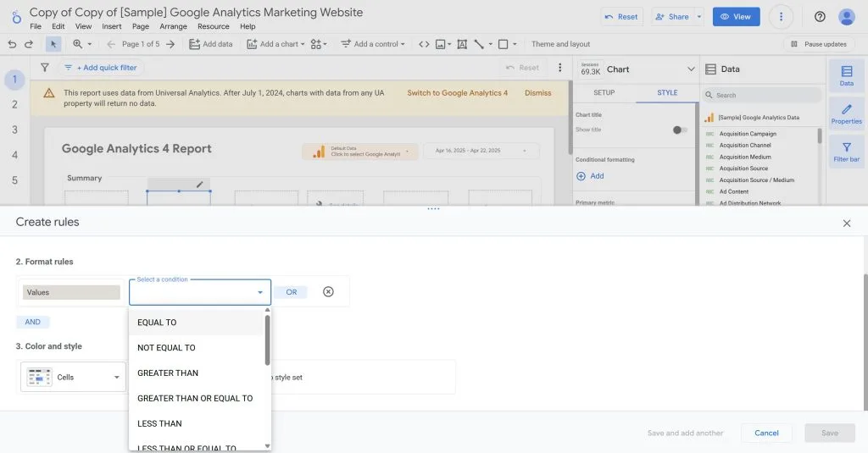Click the AND rule button
The image size is (868, 453).
pos(33,322)
